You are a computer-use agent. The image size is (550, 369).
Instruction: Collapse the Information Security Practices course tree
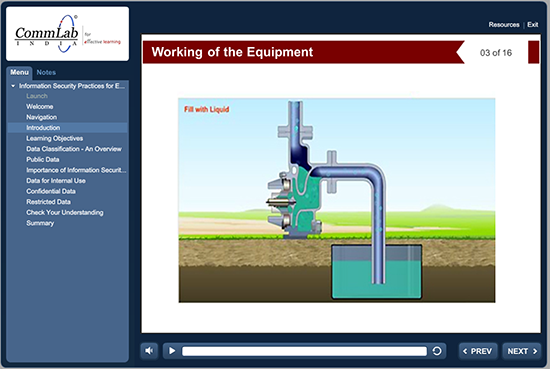coord(13,86)
